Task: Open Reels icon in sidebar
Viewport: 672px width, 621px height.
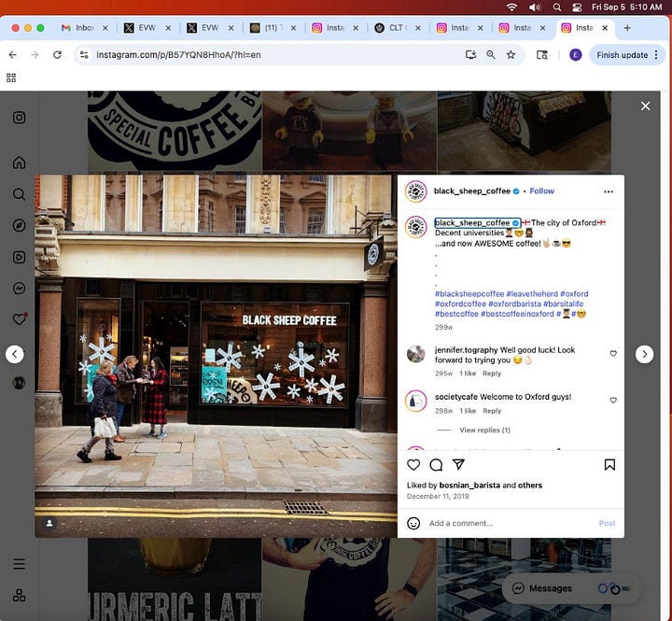Action: pos(19,257)
